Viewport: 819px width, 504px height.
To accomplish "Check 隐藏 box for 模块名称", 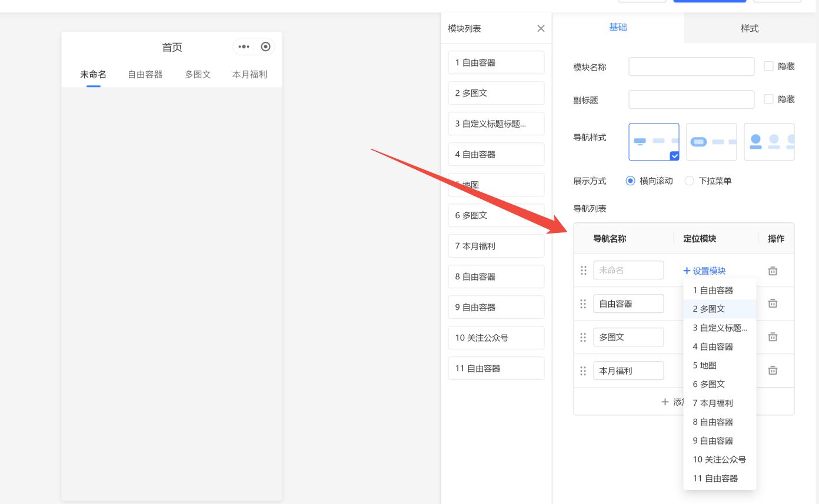I will click(768, 66).
